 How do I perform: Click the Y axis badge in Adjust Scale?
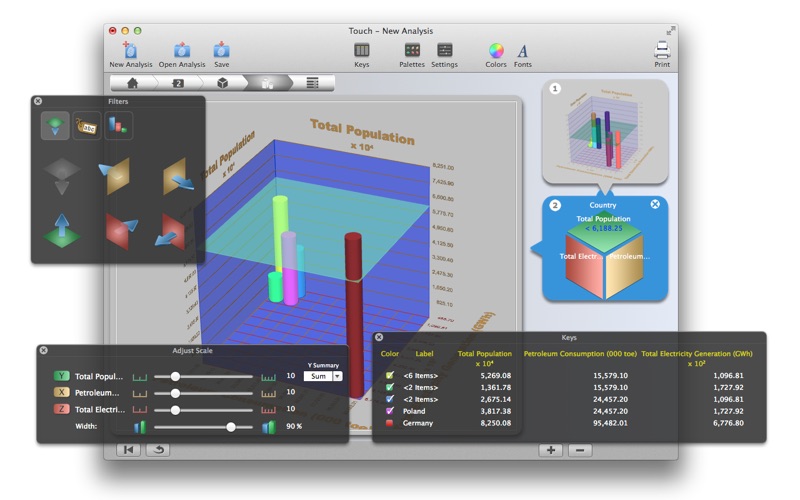click(x=61, y=376)
